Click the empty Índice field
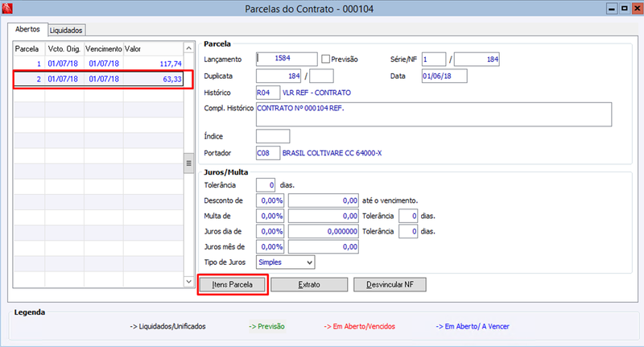This screenshot has width=644, height=347. (273, 136)
